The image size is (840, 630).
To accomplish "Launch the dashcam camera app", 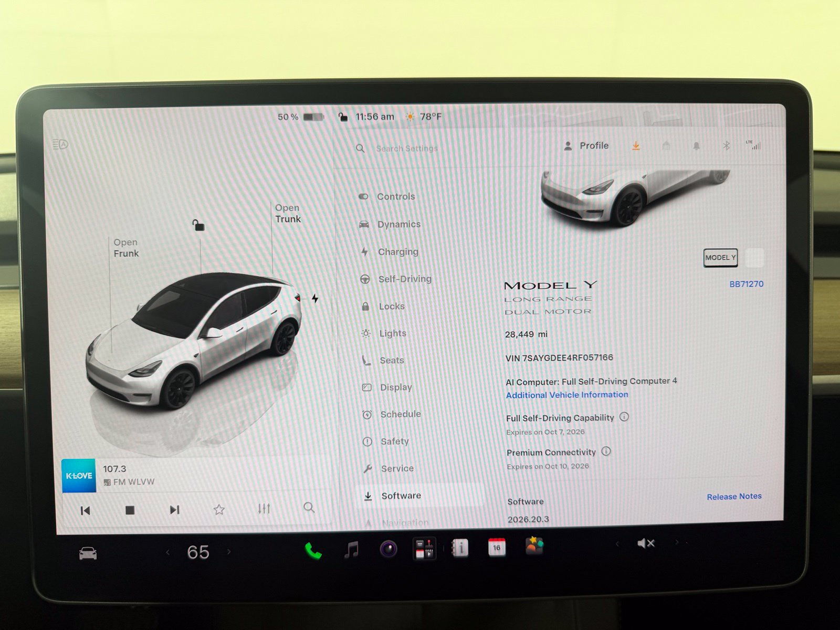I will click(388, 549).
